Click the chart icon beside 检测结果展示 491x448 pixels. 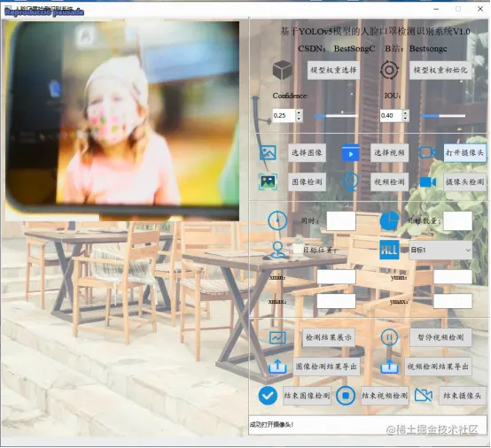(x=277, y=337)
